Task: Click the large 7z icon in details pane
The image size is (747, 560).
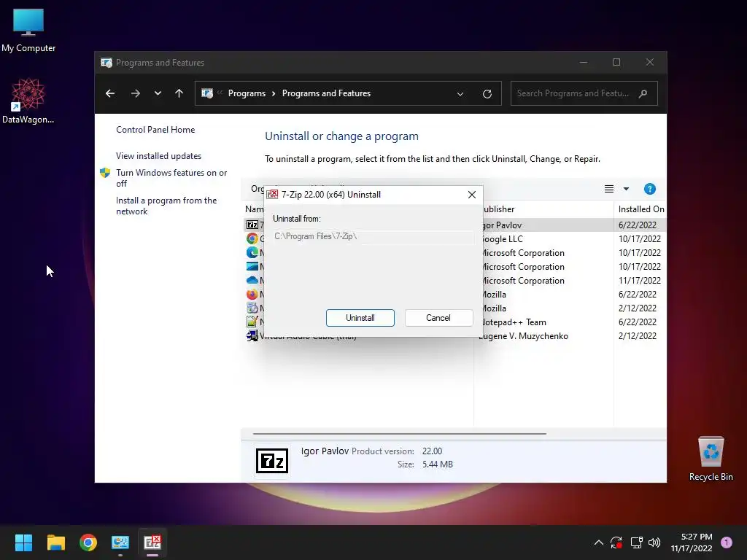Action: [x=272, y=461]
